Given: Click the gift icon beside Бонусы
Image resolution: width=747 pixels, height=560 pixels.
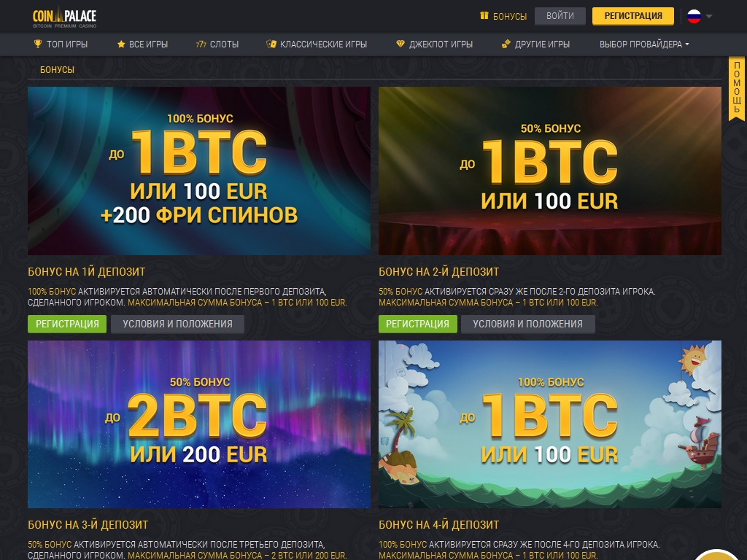Looking at the screenshot, I should 484,16.
